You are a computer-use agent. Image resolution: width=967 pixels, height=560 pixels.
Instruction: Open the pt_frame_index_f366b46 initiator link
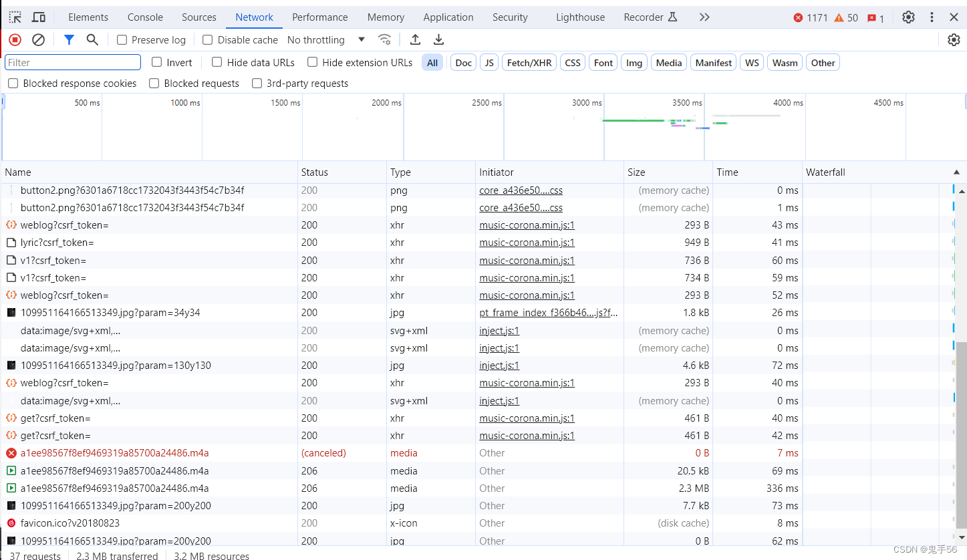549,313
